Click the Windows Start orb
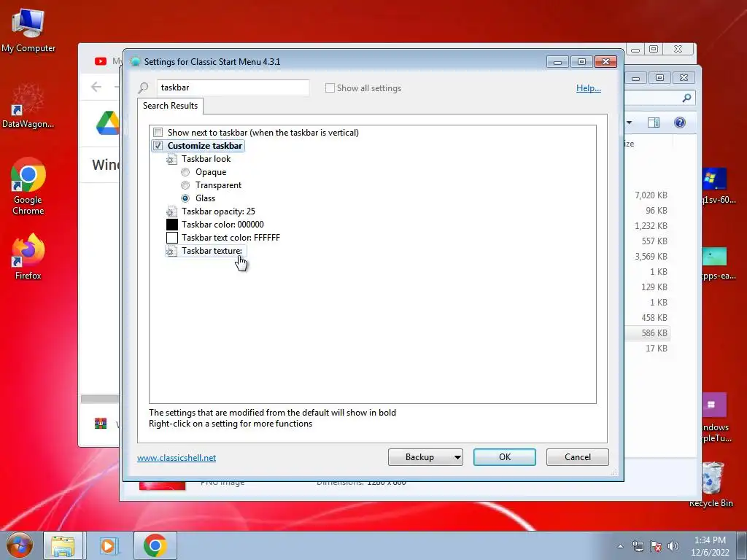The image size is (747, 560). tap(20, 545)
